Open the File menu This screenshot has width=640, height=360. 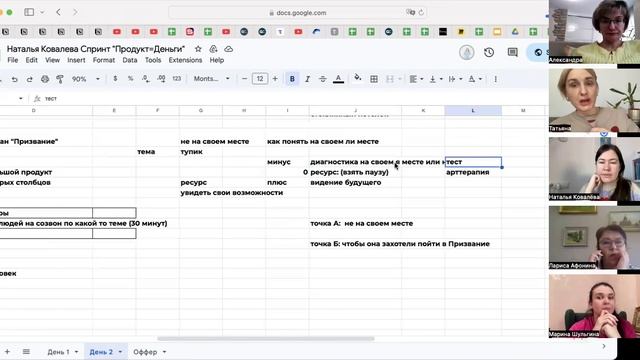tap(13, 60)
